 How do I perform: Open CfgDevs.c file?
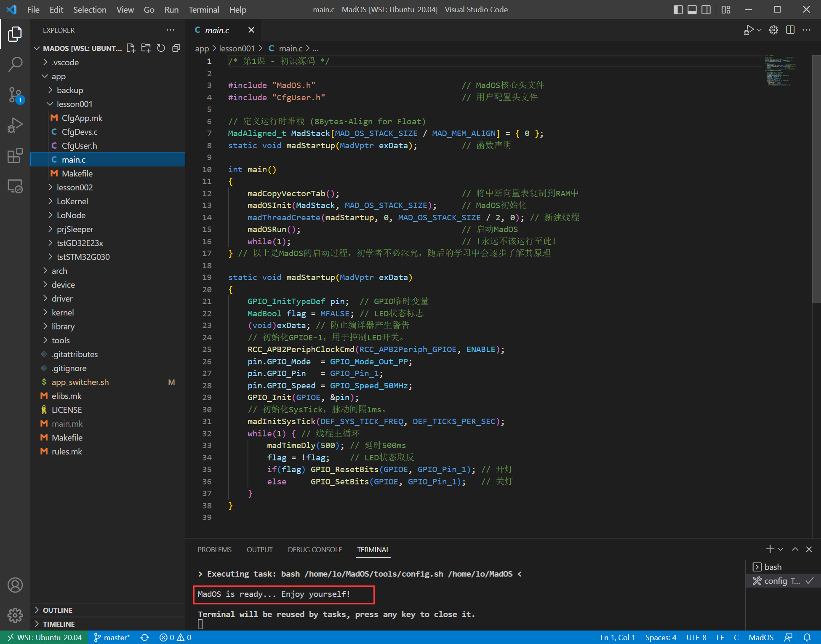point(108,132)
